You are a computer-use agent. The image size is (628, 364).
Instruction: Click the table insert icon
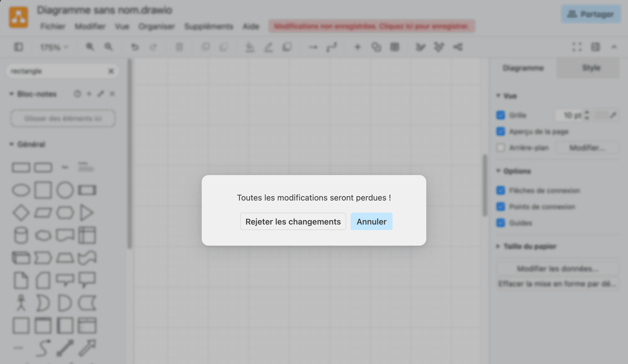(395, 47)
